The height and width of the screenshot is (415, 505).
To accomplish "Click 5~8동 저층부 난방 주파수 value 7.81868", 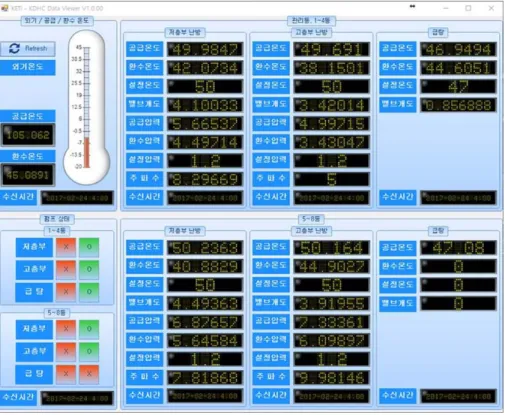I will point(205,378).
